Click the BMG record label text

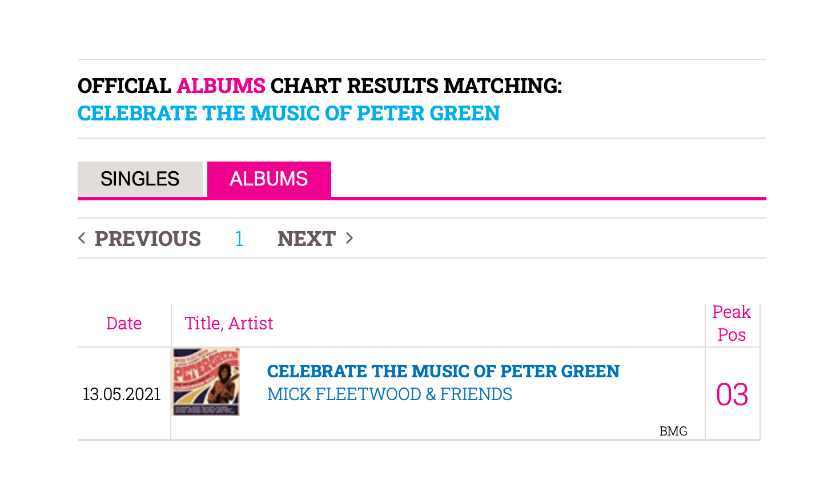tap(673, 431)
